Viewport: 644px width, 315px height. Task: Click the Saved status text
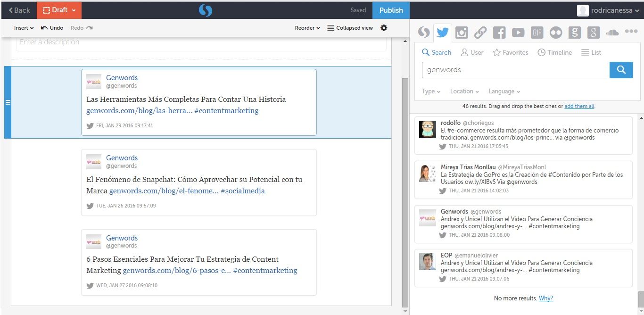[x=358, y=10]
